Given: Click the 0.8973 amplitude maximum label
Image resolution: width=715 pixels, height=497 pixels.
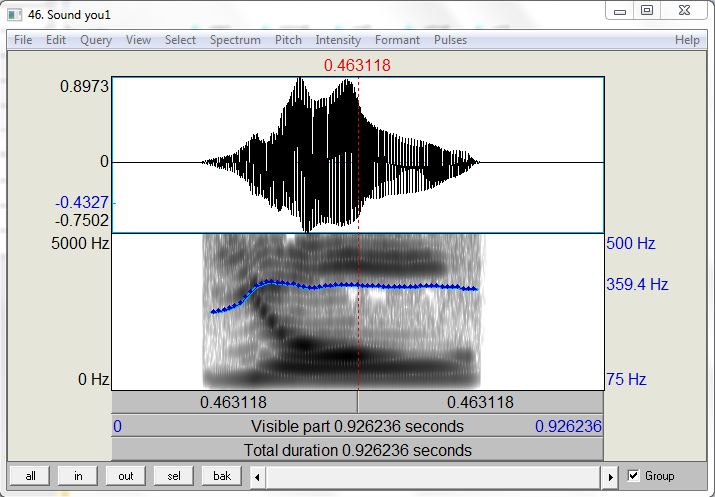Looking at the screenshot, I should 84,86.
